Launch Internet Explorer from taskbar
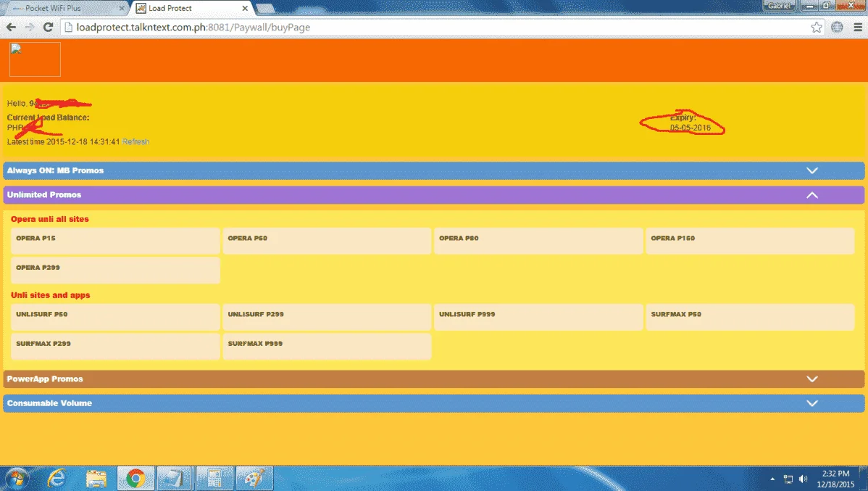Screen dimensions: 868x491 pyautogui.click(x=57, y=478)
